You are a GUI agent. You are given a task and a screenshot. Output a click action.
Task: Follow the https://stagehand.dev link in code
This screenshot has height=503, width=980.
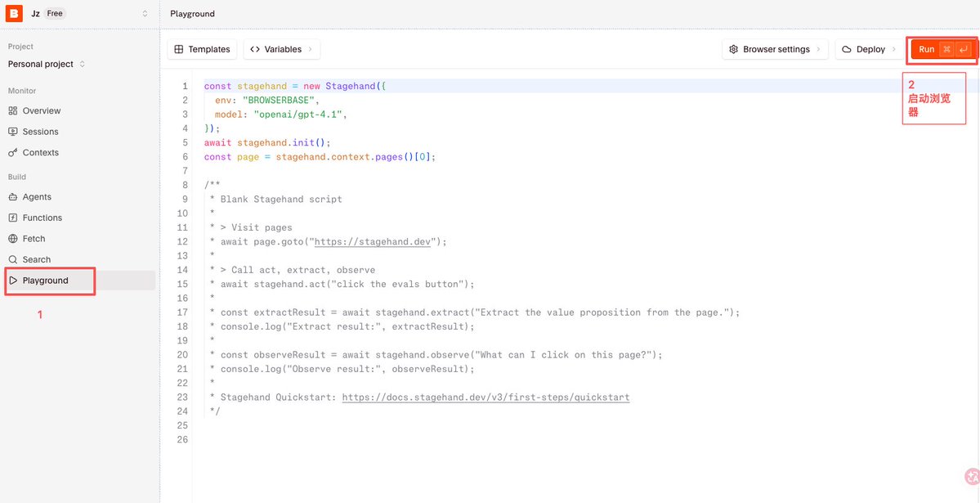[373, 241]
